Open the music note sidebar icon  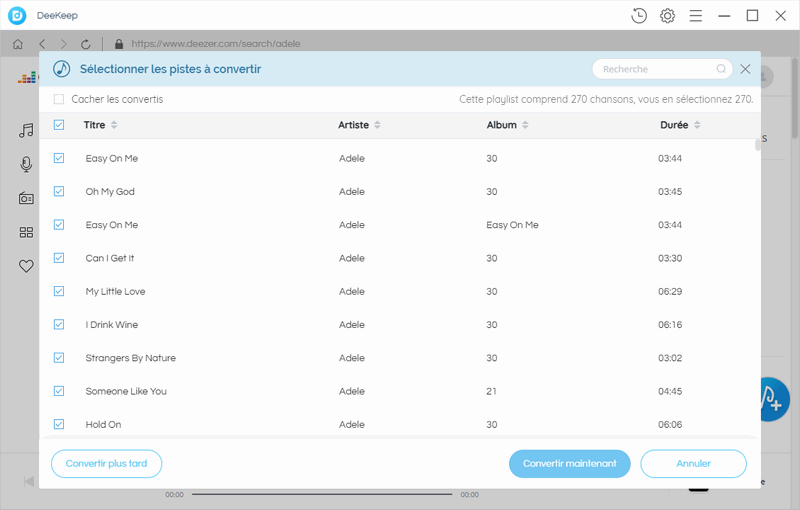(26, 131)
